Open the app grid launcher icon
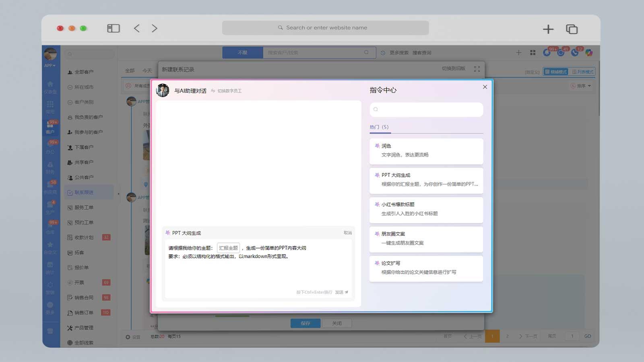The image size is (644, 362). click(x=533, y=52)
